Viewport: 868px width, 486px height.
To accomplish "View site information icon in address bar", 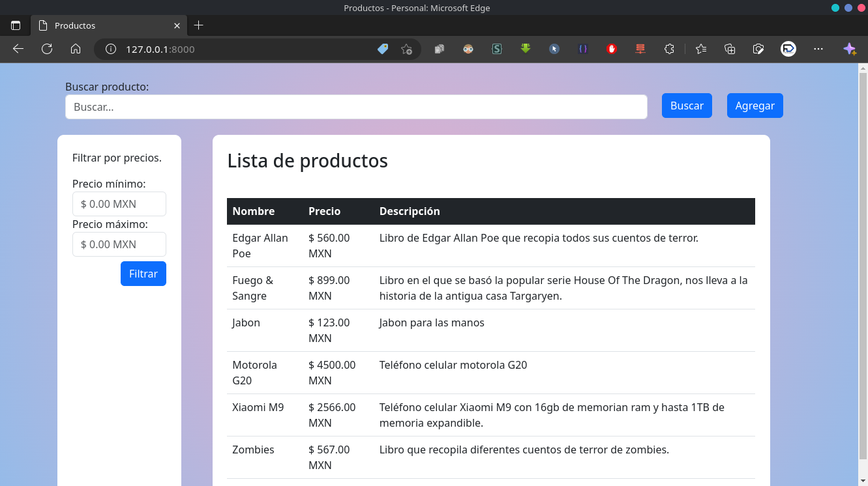I will (x=111, y=49).
